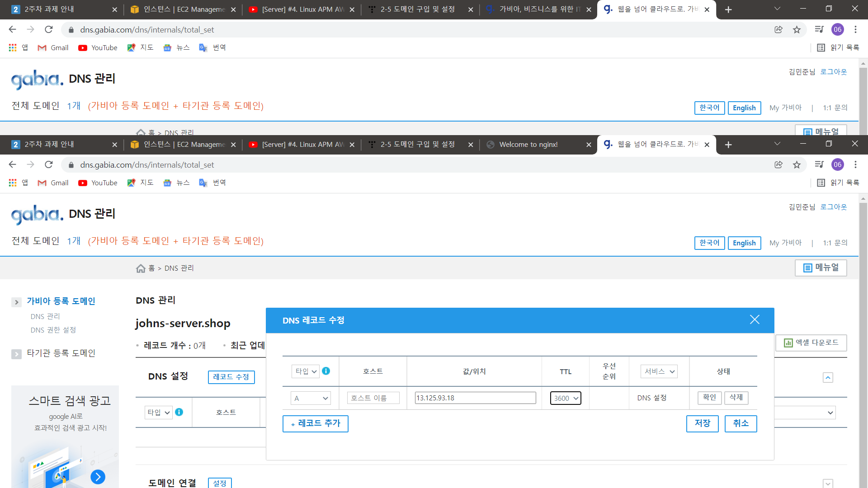Reload the page
This screenshot has width=868, height=488.
(x=49, y=165)
